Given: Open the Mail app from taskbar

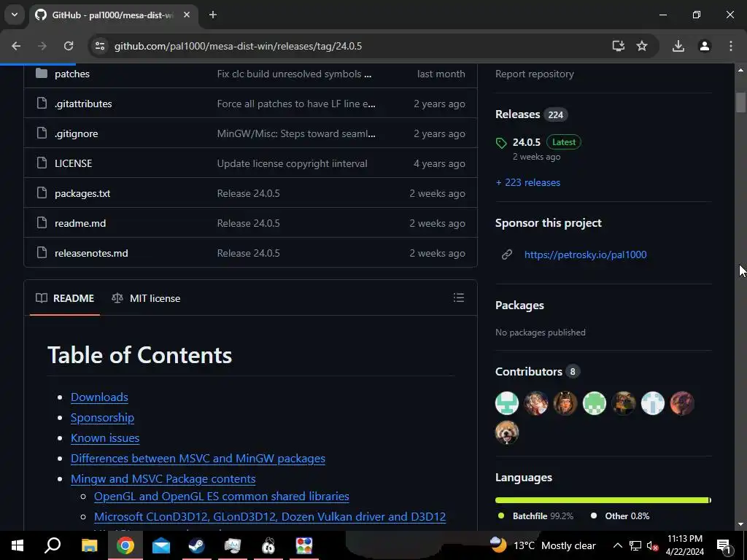Looking at the screenshot, I should (x=161, y=545).
